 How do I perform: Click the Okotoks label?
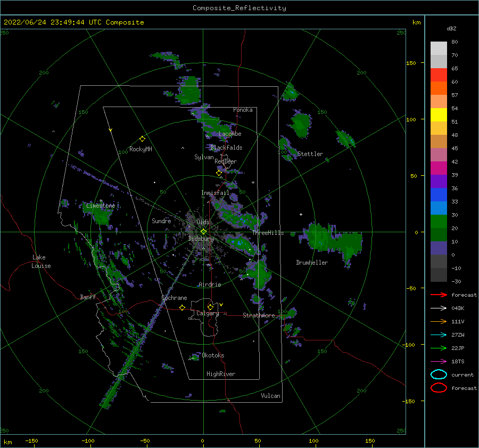click(x=213, y=355)
